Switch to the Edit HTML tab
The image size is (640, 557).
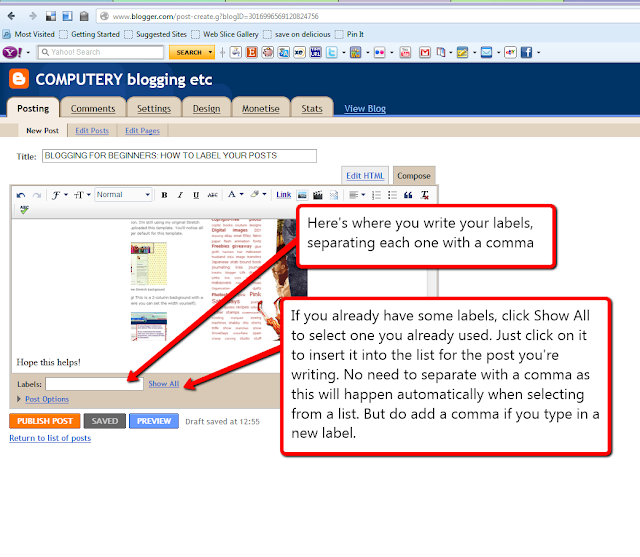point(365,176)
